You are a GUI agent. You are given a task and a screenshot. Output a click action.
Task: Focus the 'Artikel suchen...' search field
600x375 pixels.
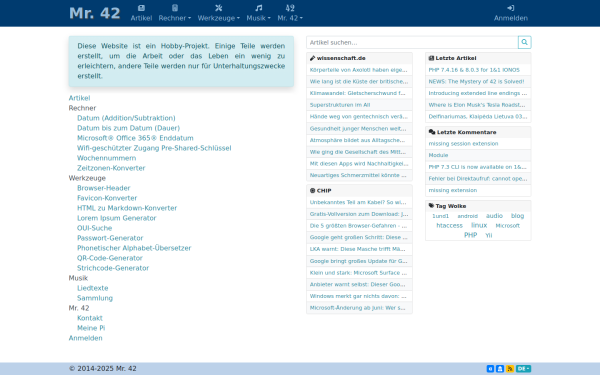[412, 42]
